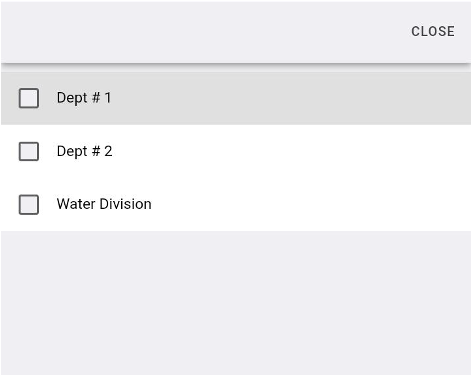Click the 'Dept # 1' label text
472x376 pixels.
84,98
